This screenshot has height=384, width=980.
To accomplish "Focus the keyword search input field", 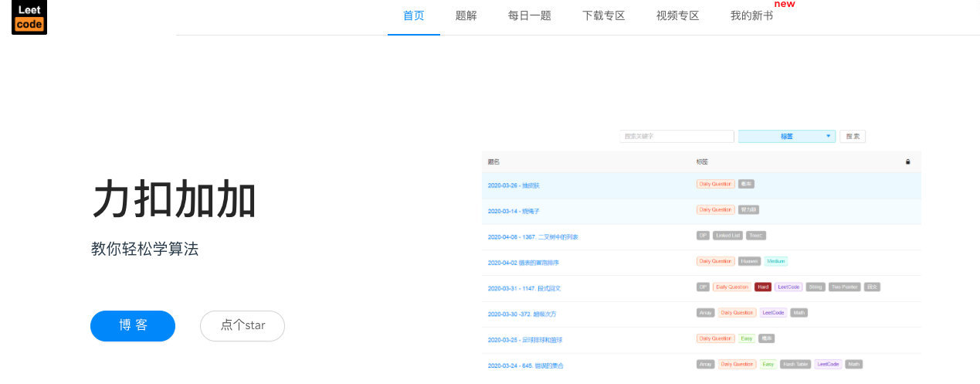I will (x=677, y=136).
